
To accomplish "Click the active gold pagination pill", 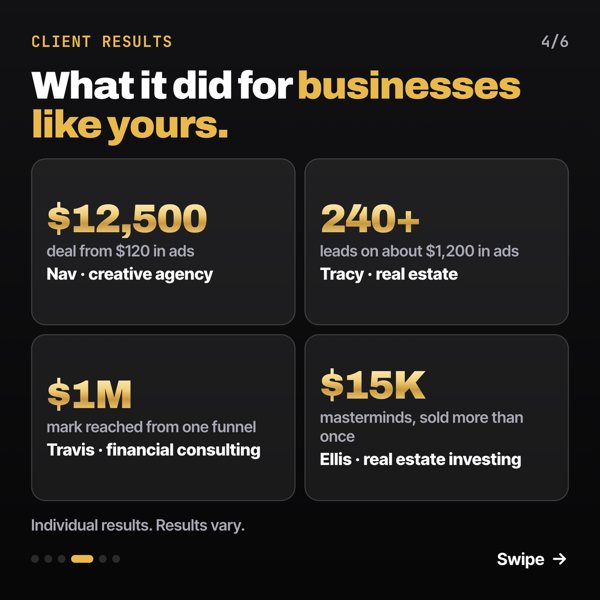I will click(x=82, y=559).
